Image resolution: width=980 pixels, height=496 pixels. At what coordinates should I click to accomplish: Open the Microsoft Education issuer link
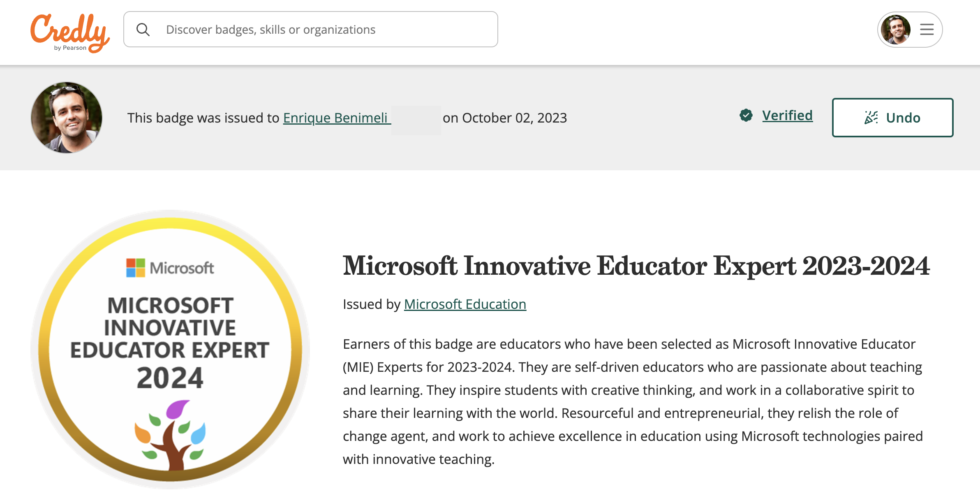pos(465,304)
